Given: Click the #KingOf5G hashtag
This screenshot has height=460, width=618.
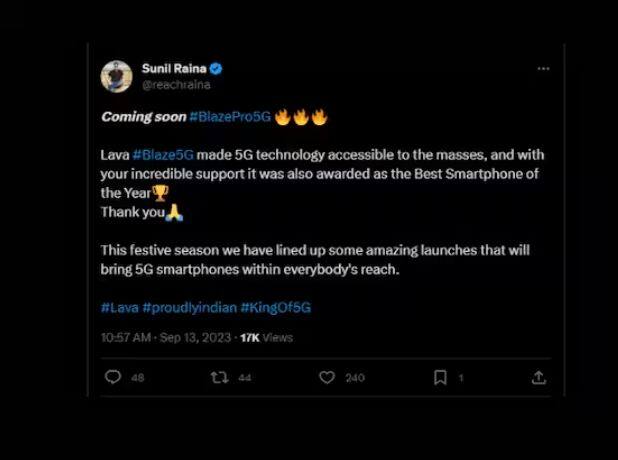Looking at the screenshot, I should [283, 306].
